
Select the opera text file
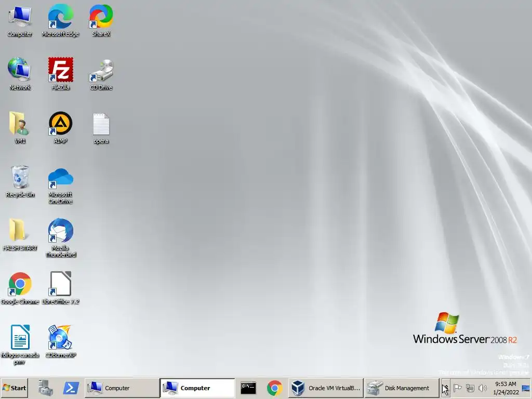[101, 128]
